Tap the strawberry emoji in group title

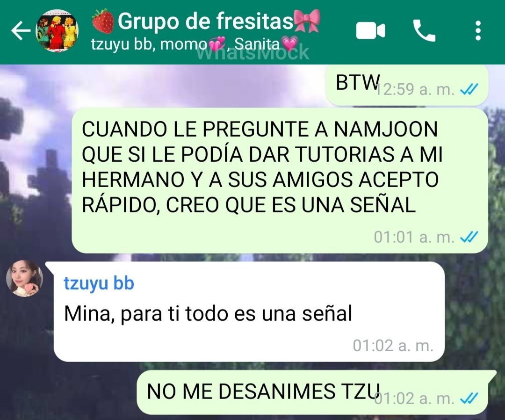(103, 21)
